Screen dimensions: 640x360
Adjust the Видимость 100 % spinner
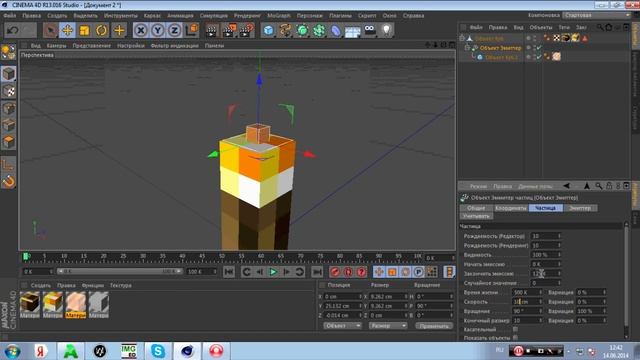point(559,255)
